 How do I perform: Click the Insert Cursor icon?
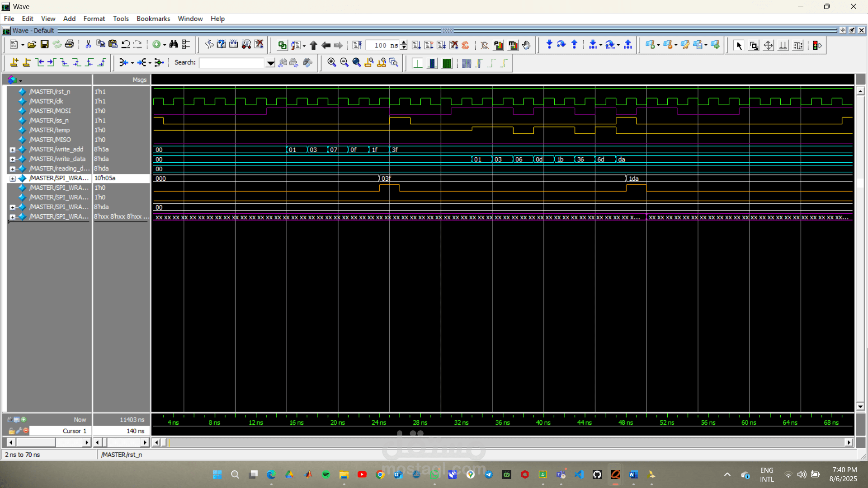click(x=14, y=62)
